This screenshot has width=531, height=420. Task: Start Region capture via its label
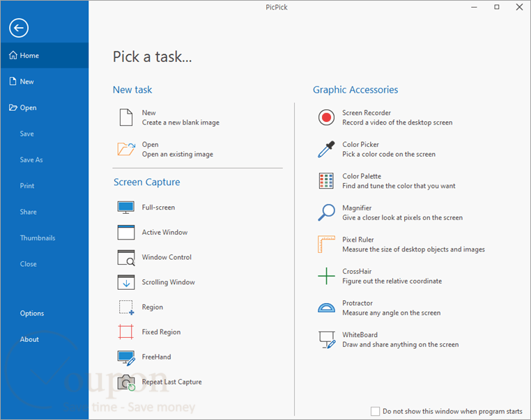click(x=153, y=307)
